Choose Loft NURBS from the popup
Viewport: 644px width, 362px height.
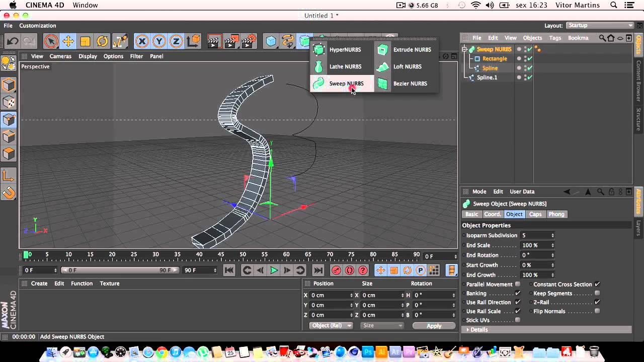click(406, 66)
